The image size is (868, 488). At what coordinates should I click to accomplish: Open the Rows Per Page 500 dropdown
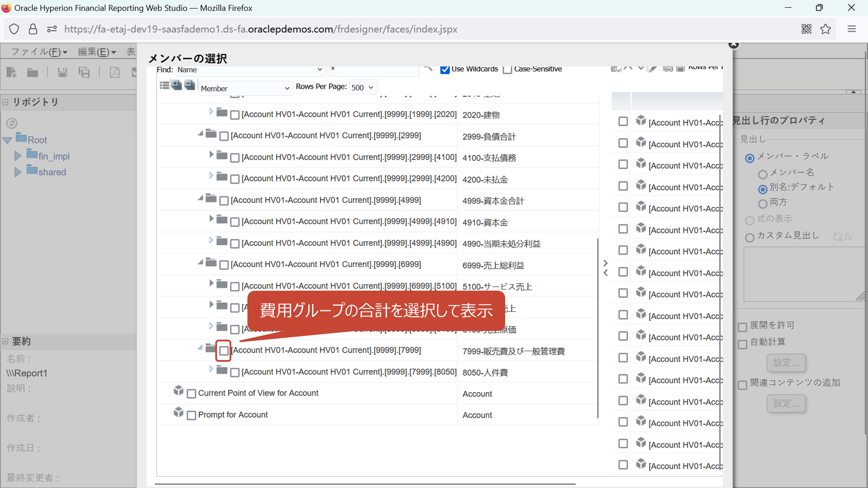pos(362,88)
